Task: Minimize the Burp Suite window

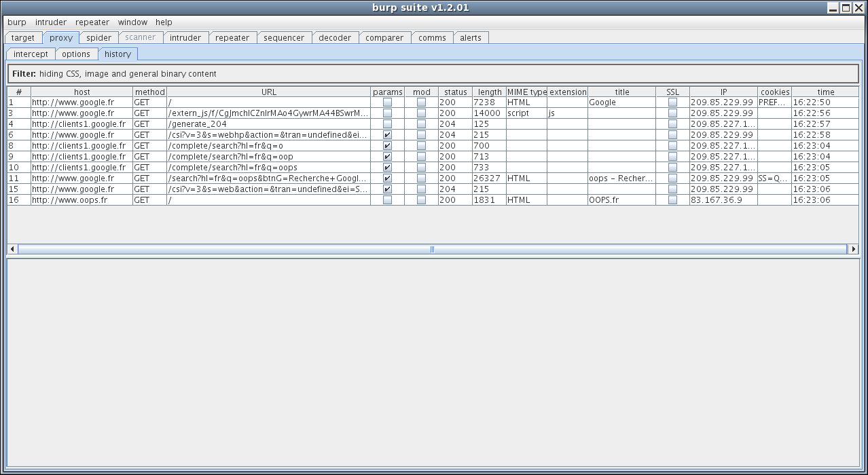Action: [833, 8]
